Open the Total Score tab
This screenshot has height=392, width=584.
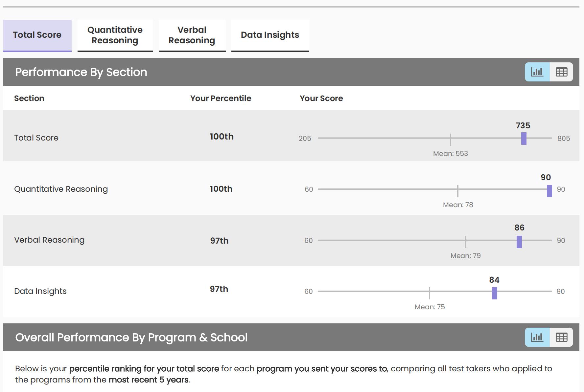coord(37,35)
